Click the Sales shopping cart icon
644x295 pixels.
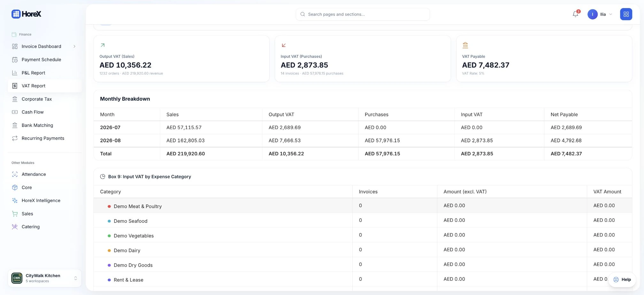tap(15, 214)
